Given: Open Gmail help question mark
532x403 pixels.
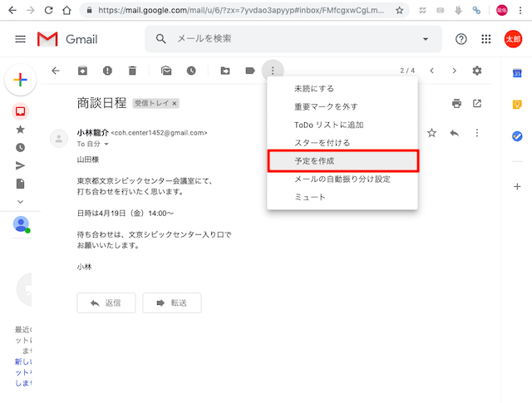Looking at the screenshot, I should click(461, 39).
